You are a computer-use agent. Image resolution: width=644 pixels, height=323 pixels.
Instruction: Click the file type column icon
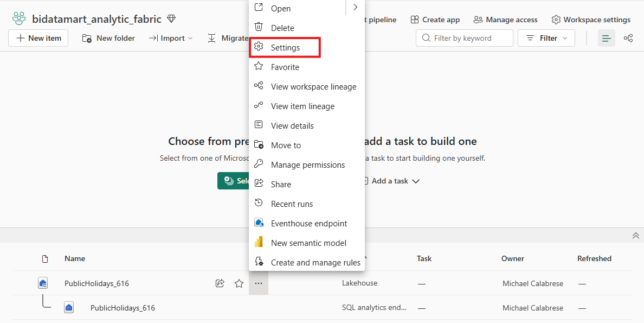pos(45,259)
